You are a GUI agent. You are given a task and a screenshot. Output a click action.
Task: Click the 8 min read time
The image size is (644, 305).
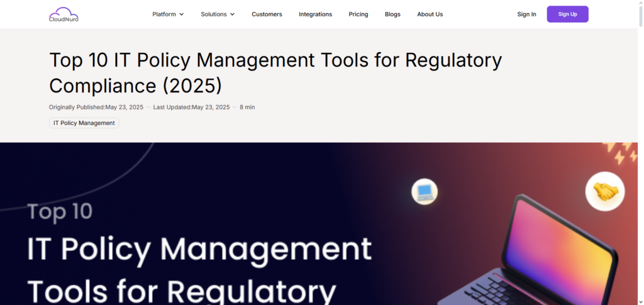(x=247, y=107)
